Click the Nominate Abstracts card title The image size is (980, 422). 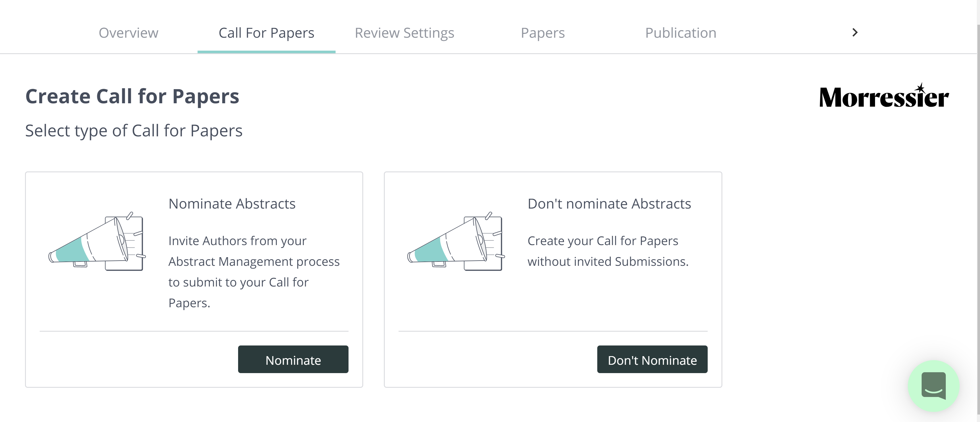pyautogui.click(x=232, y=204)
